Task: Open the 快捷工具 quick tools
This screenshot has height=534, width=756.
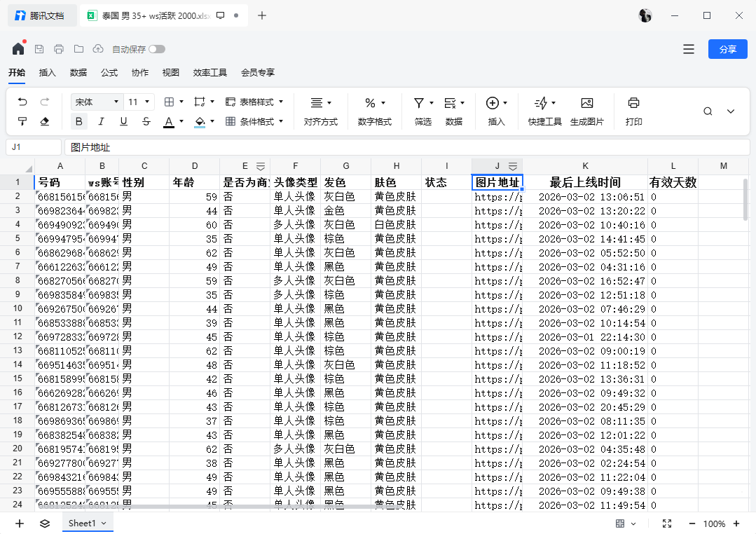Action: (542, 111)
